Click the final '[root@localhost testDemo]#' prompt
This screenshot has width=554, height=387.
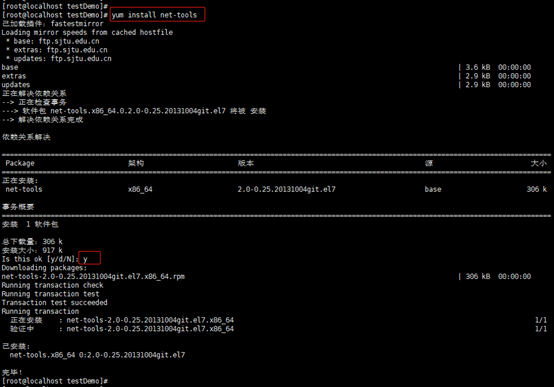(55, 381)
